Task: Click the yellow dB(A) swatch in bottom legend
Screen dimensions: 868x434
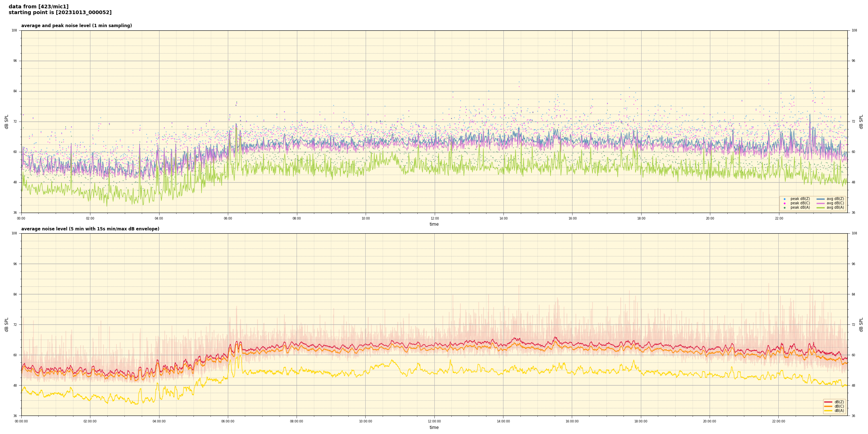Action: [828, 410]
